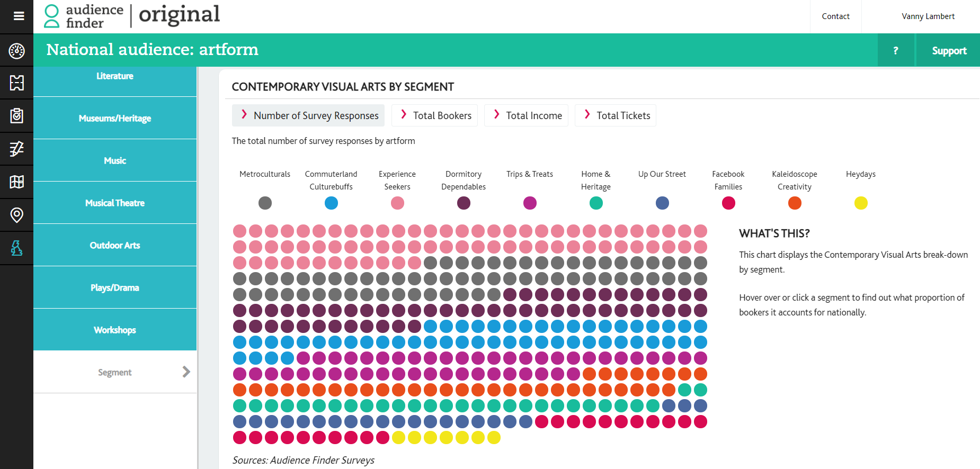Open the folded map icon
Image resolution: width=980 pixels, height=469 pixels.
[x=16, y=182]
